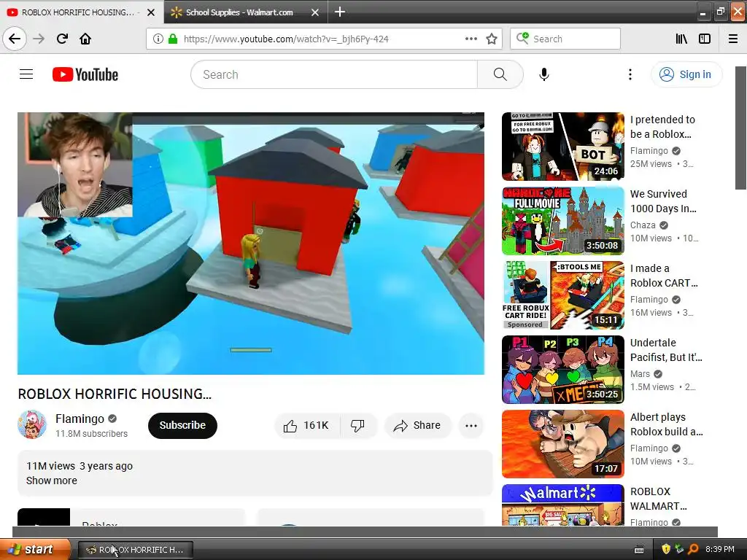Open ROBLOX WALMART video thumbnail
Viewport: 747px width, 560px height.
pos(562,505)
